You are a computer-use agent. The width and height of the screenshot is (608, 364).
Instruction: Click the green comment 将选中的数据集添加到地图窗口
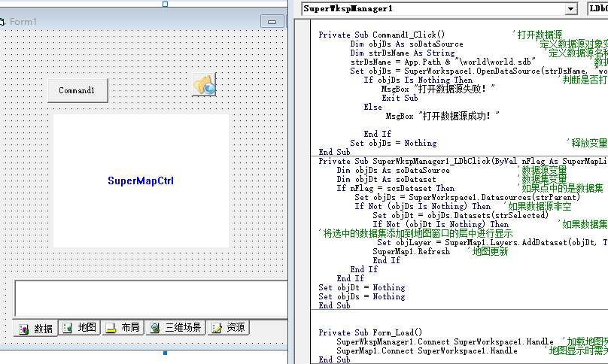(415, 233)
